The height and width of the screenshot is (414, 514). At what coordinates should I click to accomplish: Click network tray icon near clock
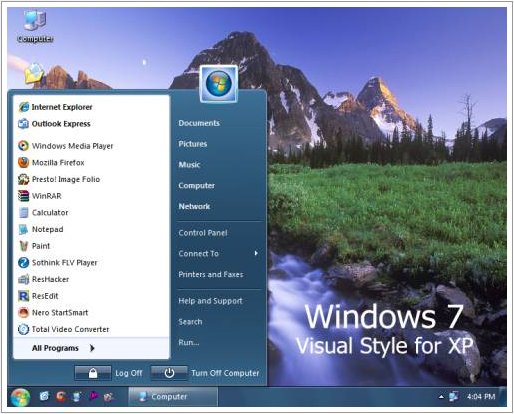453,396
